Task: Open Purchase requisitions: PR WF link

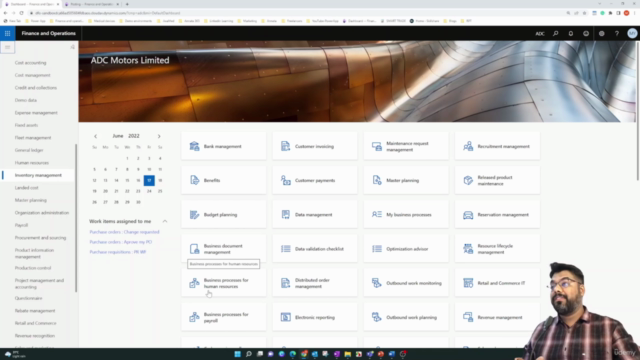Action: tap(118, 252)
